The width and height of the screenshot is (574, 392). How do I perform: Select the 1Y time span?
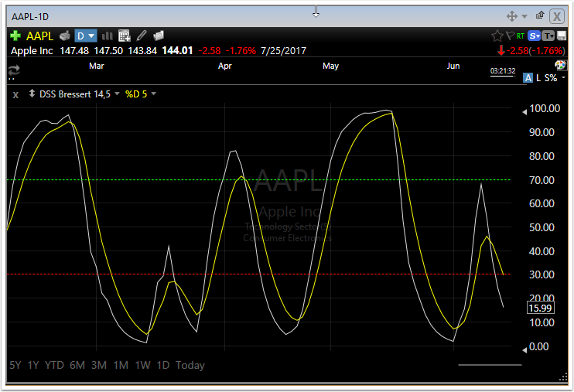[33, 365]
